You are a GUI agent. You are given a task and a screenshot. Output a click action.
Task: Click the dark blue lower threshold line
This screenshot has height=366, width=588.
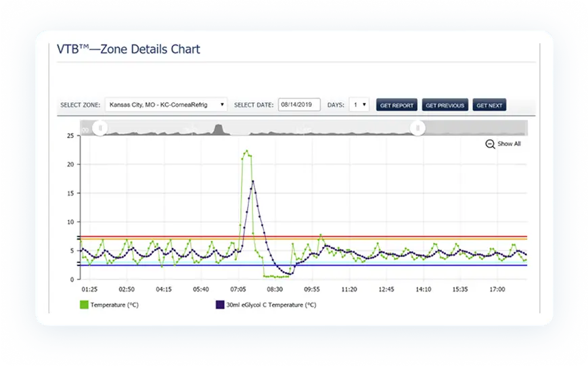click(x=406, y=265)
